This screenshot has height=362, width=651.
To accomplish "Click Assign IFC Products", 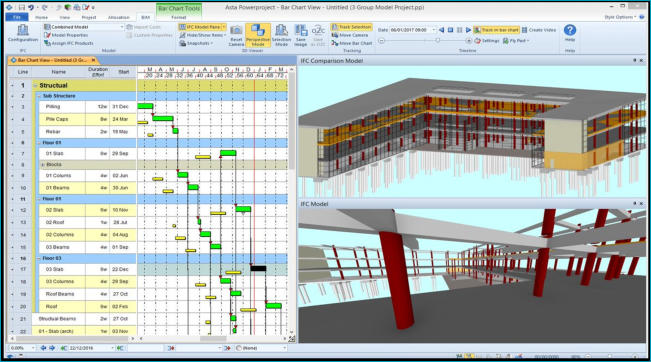I will [69, 43].
